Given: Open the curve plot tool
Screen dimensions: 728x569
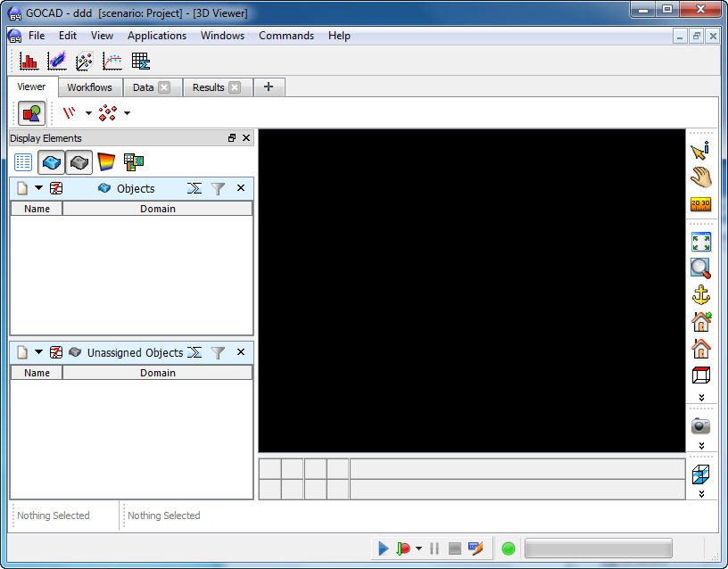Looking at the screenshot, I should click(x=112, y=61).
